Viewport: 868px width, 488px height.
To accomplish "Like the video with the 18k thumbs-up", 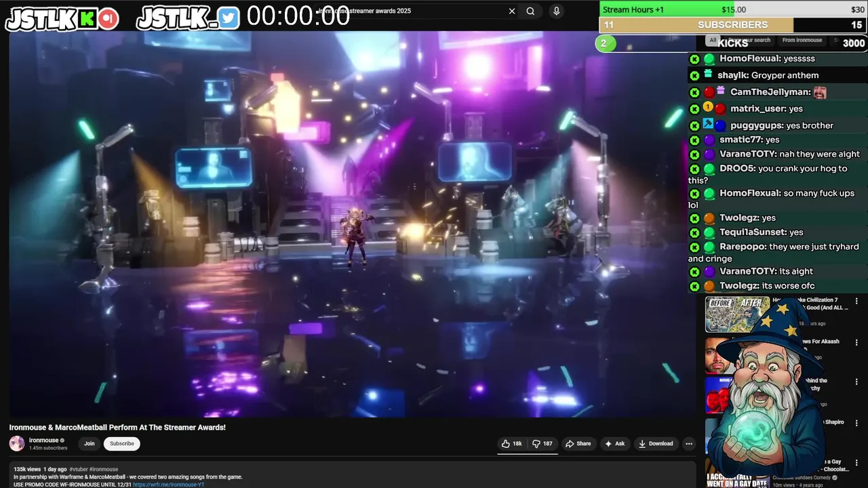I will [x=512, y=444].
